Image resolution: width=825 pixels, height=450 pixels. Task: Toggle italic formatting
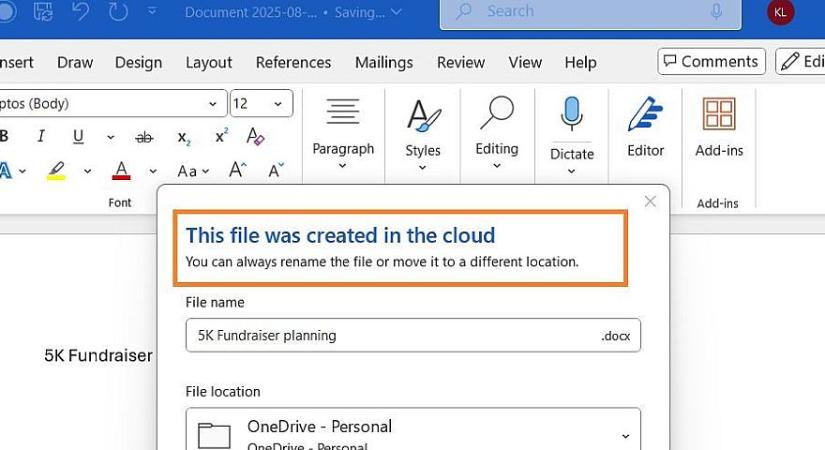[41, 136]
